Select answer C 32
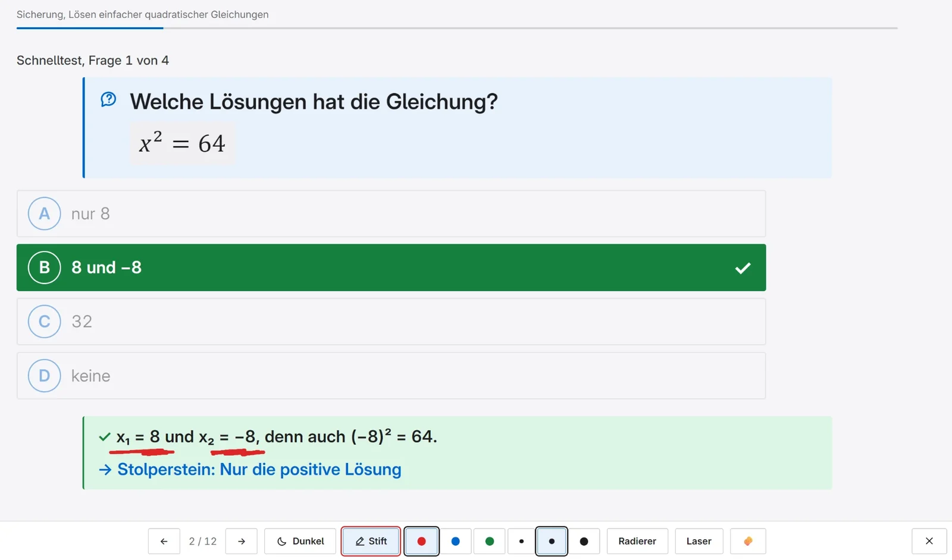This screenshot has height=560, width=952. pos(391,322)
